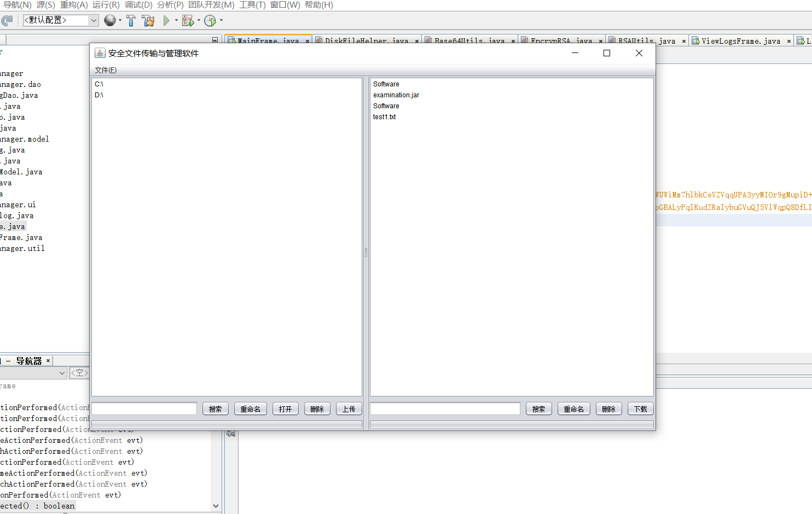Click the split pane divider handle

[366, 252]
